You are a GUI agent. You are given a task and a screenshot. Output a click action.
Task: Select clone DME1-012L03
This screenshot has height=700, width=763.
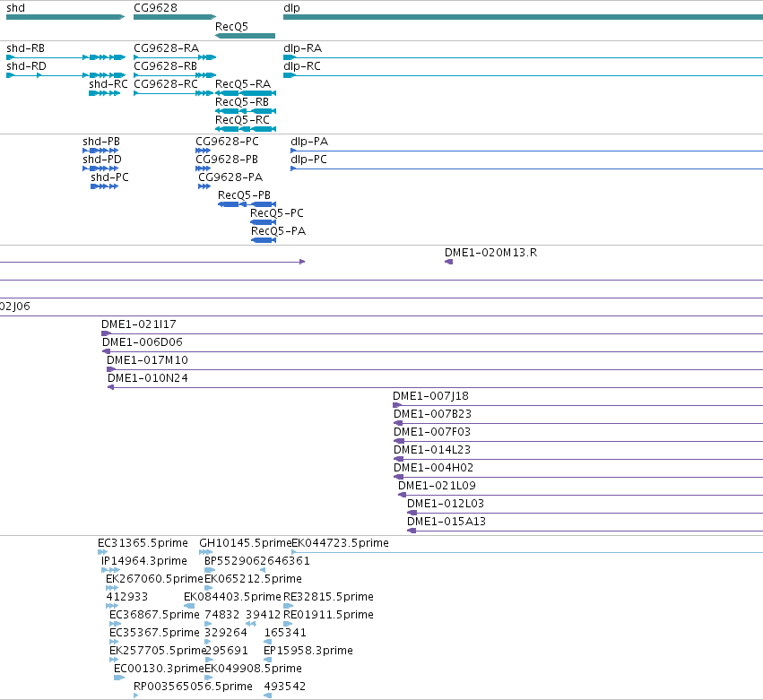point(446,505)
